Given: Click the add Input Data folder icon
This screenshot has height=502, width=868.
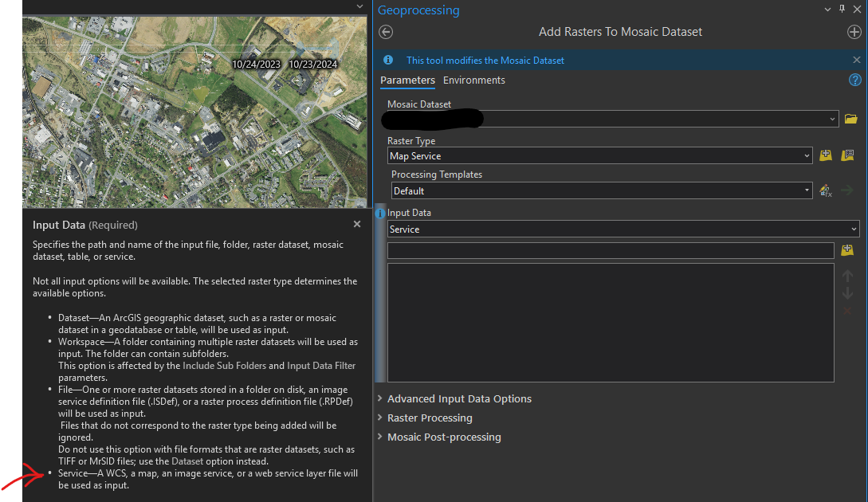Looking at the screenshot, I should coord(846,249).
